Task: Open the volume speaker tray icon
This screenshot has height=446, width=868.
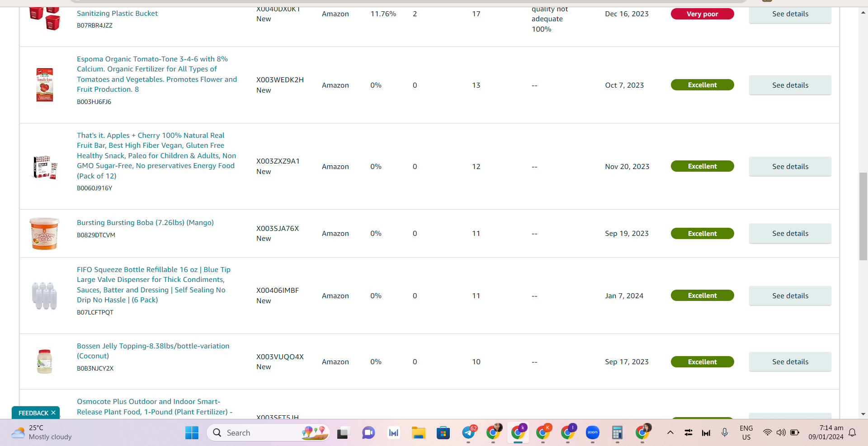Action: [781, 432]
